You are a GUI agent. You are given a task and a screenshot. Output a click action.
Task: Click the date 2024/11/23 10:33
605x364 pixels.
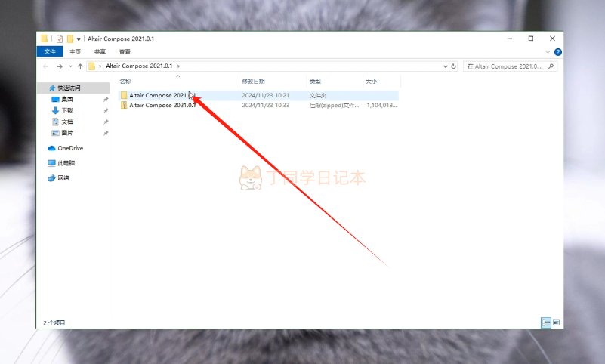(x=265, y=105)
